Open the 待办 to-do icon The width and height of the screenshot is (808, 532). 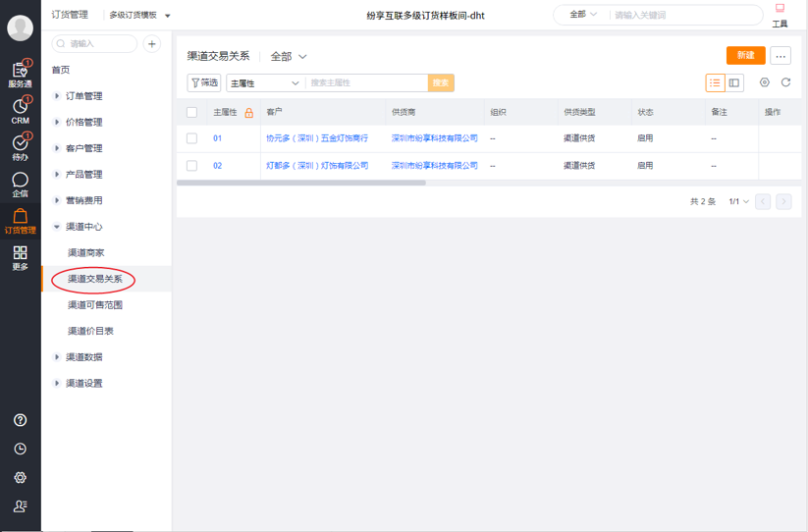20,146
